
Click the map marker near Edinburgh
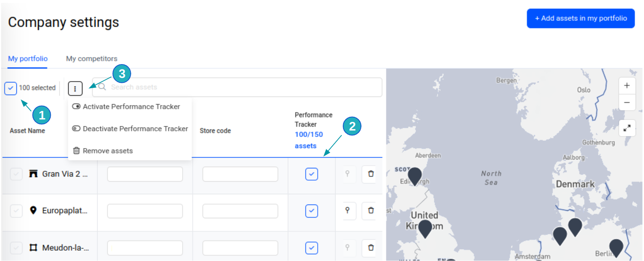[x=414, y=176]
